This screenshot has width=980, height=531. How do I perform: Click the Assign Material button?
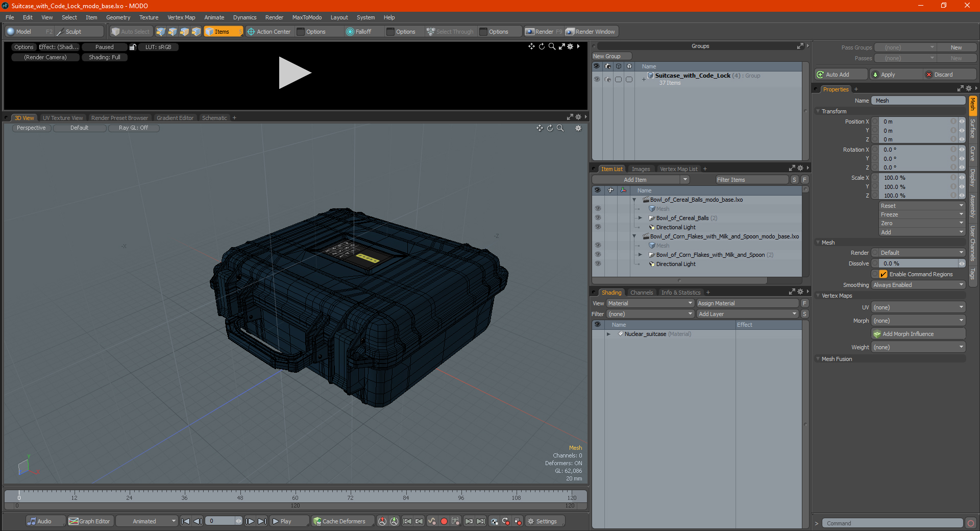click(x=747, y=303)
